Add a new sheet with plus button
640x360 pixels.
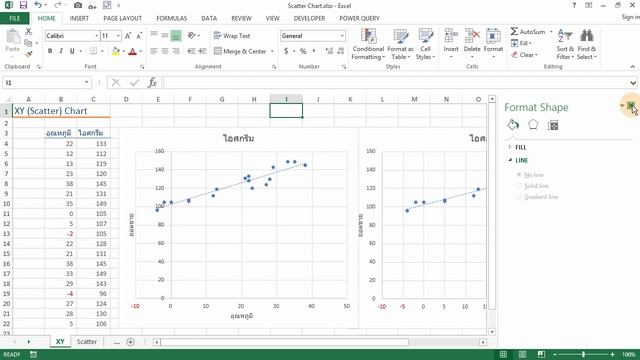click(x=130, y=342)
